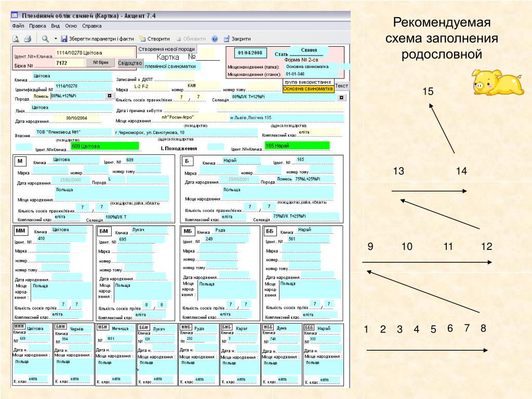
Task: Click the Текст button
Action: tap(342, 86)
